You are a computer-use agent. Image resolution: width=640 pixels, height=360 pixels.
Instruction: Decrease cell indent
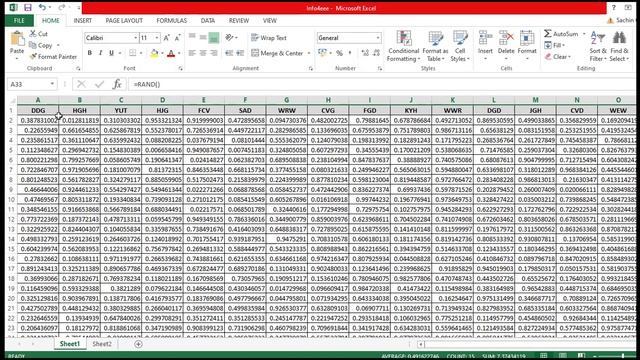point(229,53)
